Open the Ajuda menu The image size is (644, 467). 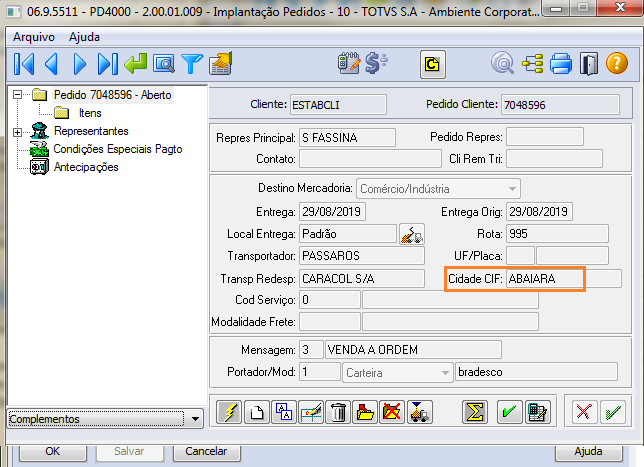(84, 37)
